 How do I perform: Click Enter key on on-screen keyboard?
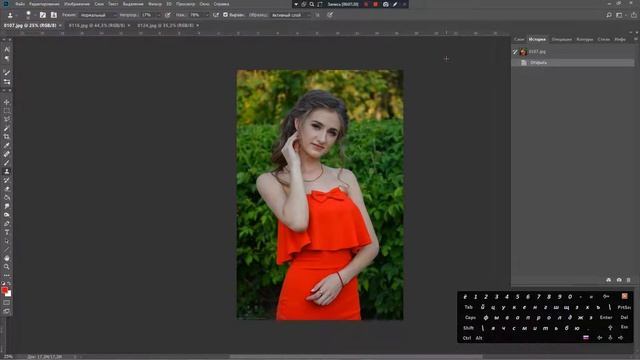click(x=606, y=317)
